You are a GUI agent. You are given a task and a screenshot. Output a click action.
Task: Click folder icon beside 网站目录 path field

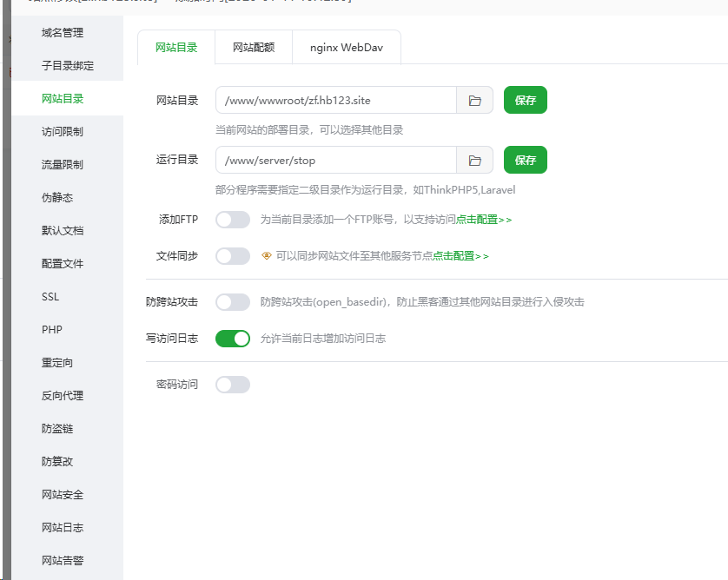475,101
